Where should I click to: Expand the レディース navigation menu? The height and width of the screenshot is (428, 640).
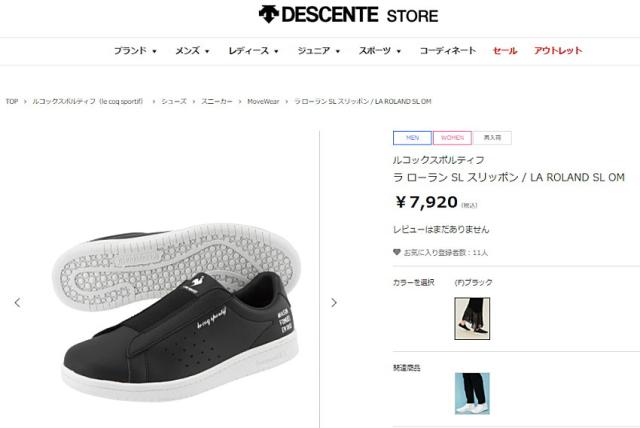253,51
